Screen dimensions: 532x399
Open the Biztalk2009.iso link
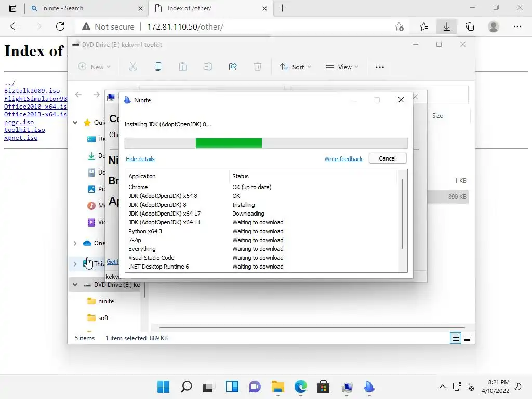click(32, 91)
